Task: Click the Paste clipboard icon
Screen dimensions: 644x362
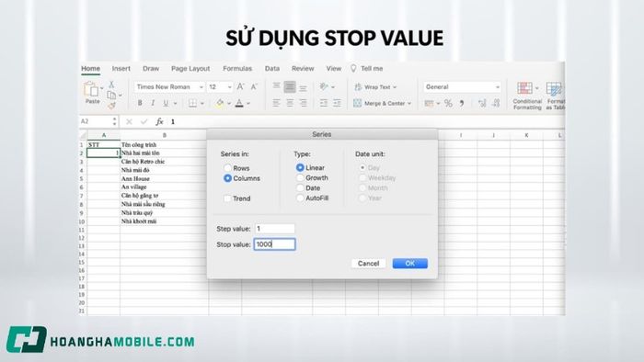Action: tap(91, 89)
